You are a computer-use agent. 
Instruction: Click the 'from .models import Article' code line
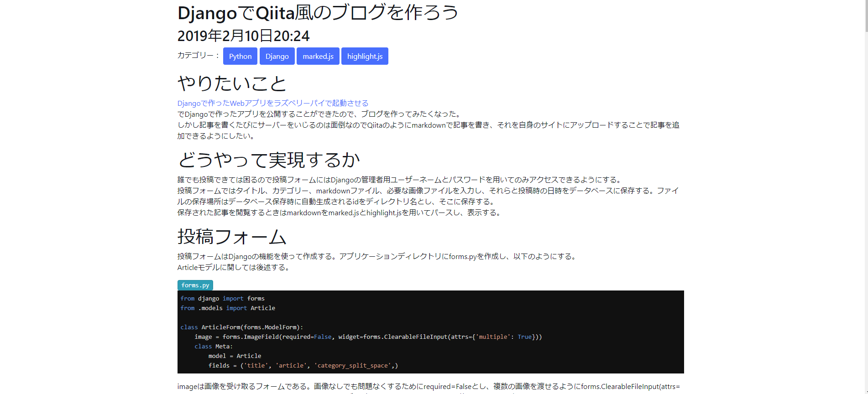coord(228,308)
